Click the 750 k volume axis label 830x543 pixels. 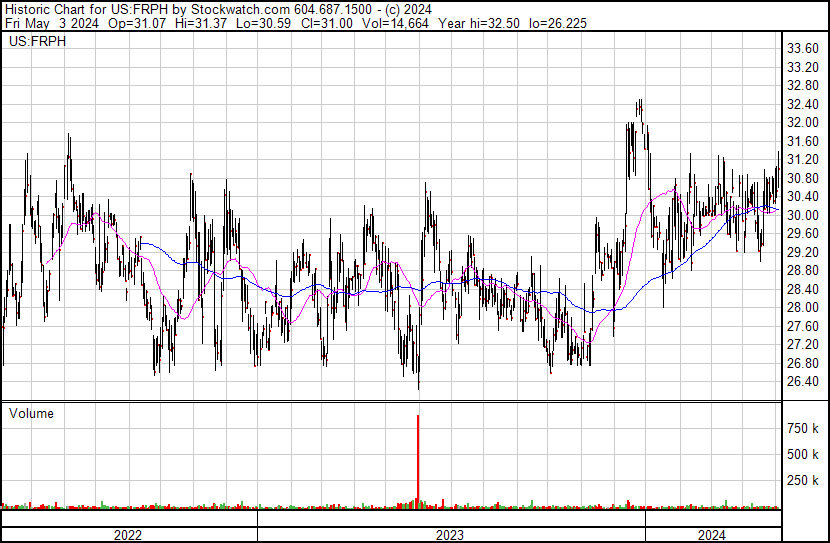click(x=803, y=428)
